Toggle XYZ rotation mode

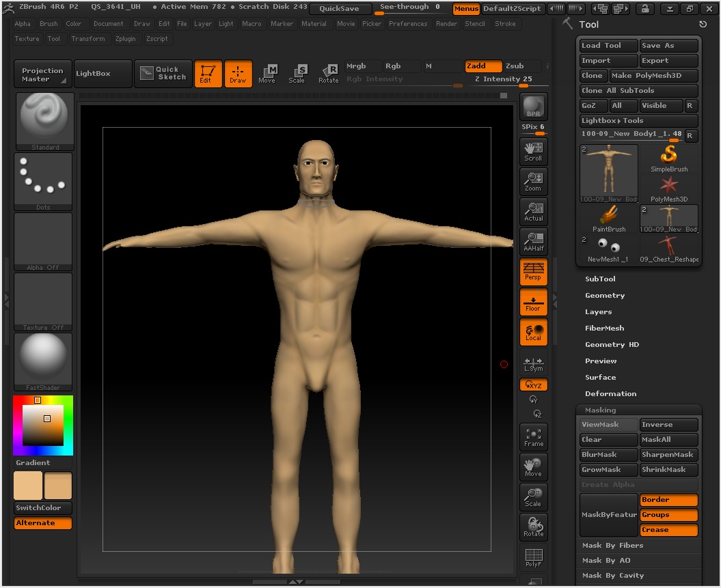click(x=533, y=384)
